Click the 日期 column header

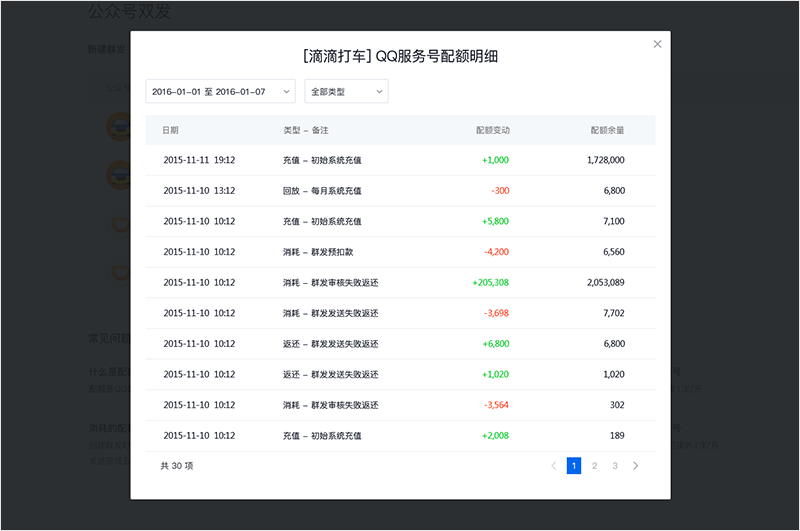click(171, 130)
